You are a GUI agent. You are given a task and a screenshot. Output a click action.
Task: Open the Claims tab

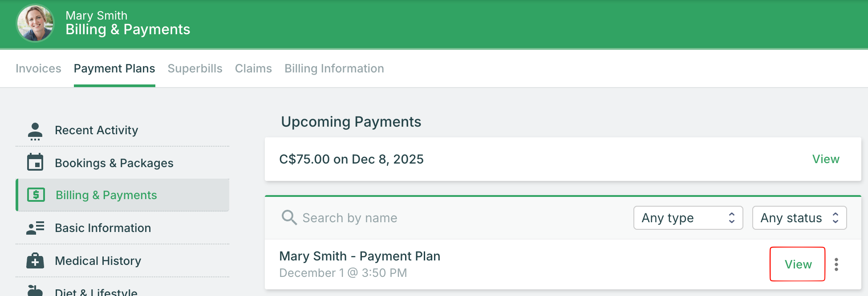point(253,68)
